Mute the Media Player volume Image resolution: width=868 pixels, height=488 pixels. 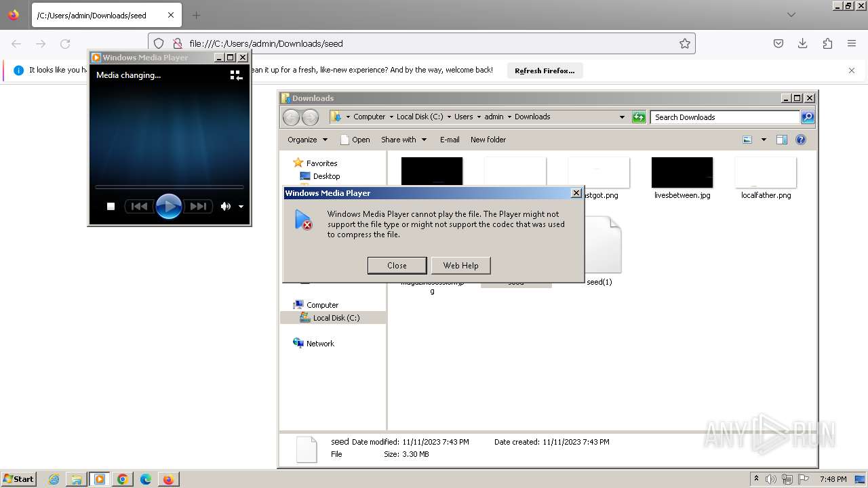click(x=225, y=207)
